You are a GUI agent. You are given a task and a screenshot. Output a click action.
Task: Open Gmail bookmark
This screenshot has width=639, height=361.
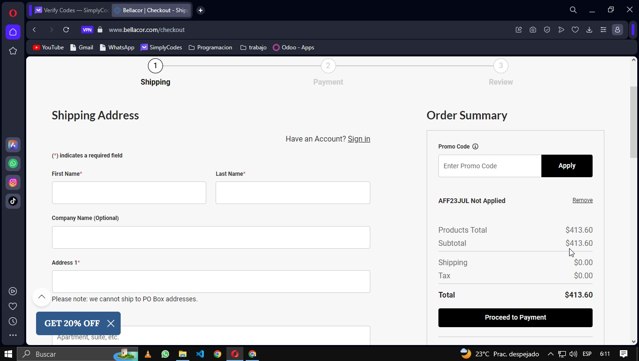click(82, 47)
